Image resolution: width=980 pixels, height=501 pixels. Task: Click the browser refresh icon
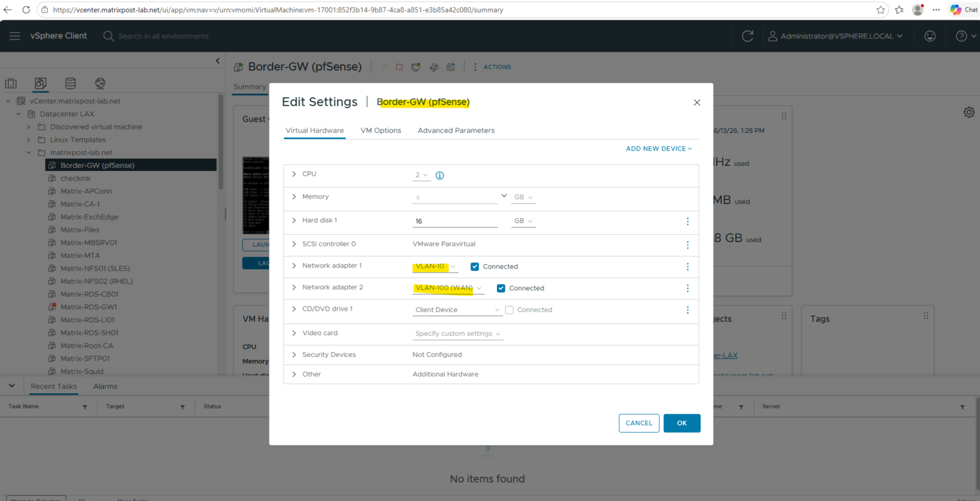[26, 10]
